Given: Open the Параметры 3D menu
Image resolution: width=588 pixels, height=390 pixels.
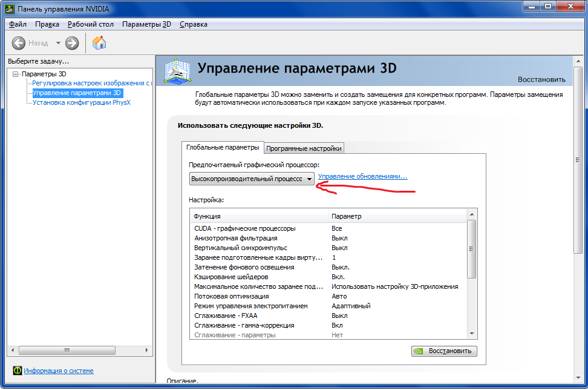Looking at the screenshot, I should point(146,24).
